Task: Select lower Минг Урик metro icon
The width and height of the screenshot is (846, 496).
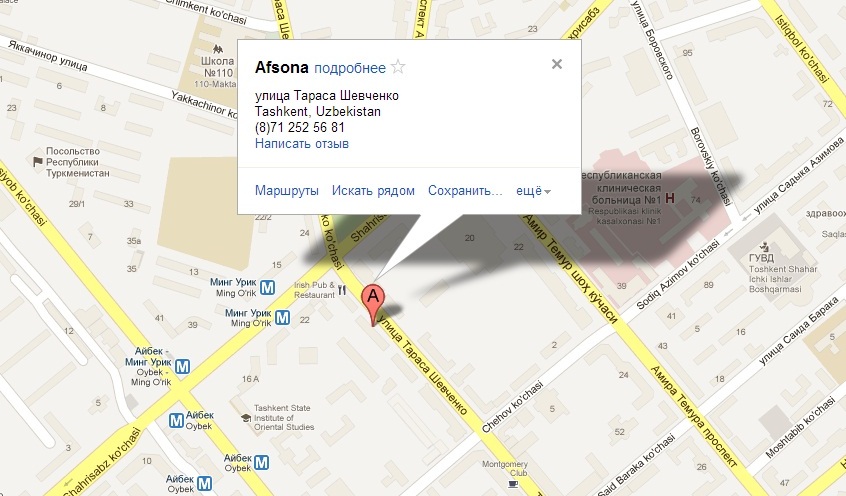Action: [x=283, y=317]
